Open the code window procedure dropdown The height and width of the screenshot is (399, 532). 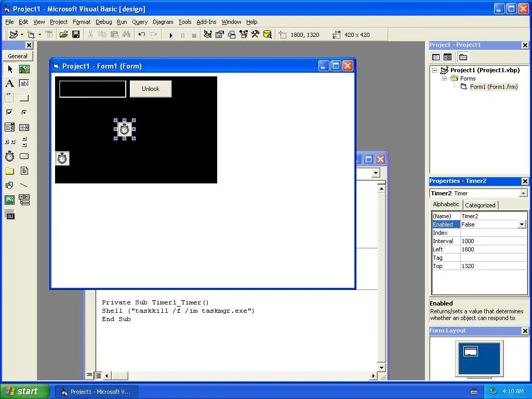point(376,173)
